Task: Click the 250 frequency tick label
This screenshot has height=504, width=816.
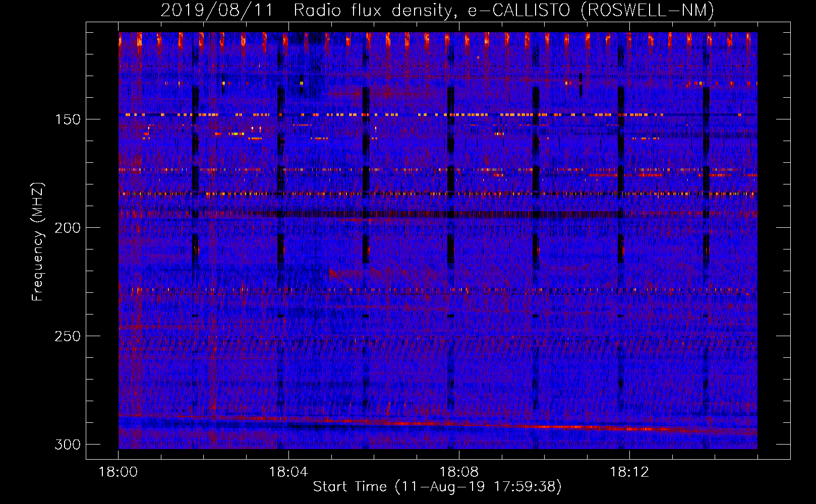Action: tap(68, 336)
